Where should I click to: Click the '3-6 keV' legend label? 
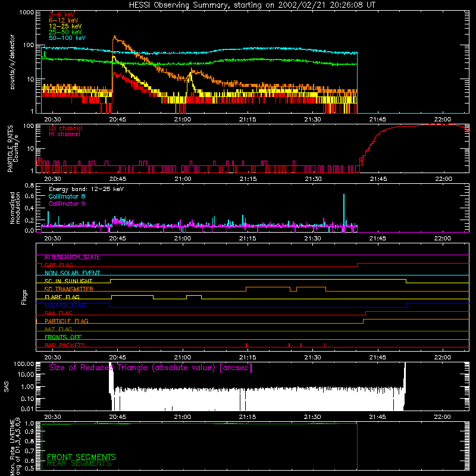pos(62,14)
